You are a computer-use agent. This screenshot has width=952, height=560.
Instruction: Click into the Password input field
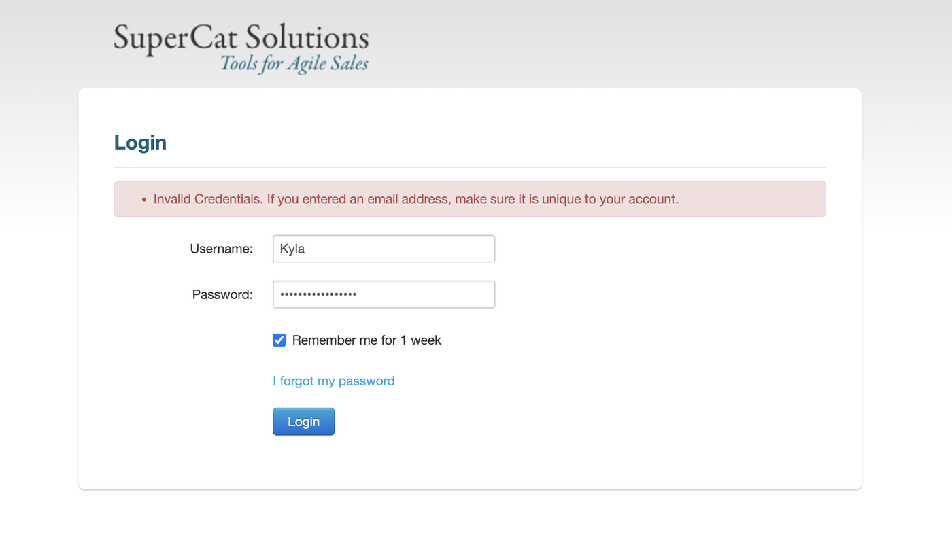[x=384, y=294]
